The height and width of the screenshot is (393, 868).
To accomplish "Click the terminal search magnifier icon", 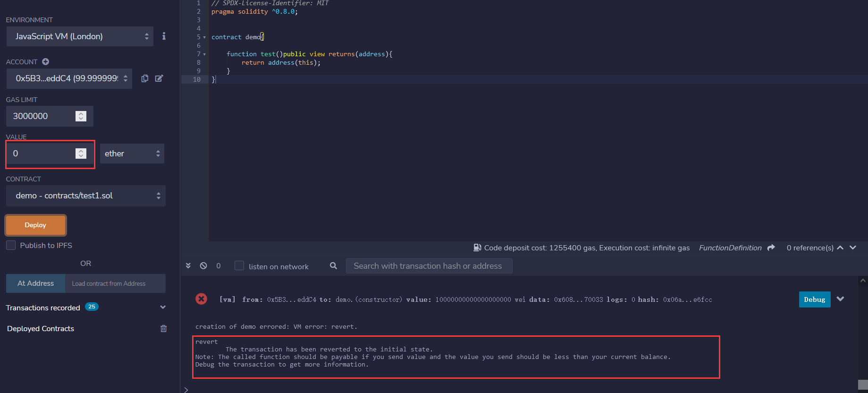I will pyautogui.click(x=333, y=265).
